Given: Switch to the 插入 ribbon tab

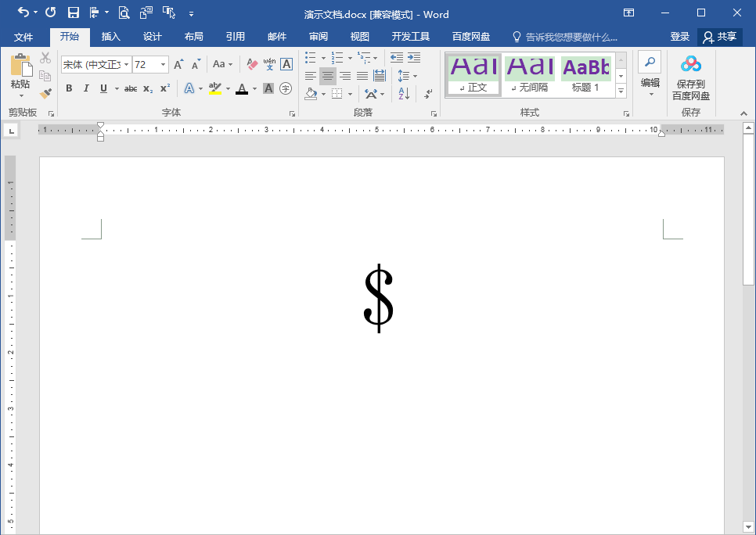Looking at the screenshot, I should [111, 37].
